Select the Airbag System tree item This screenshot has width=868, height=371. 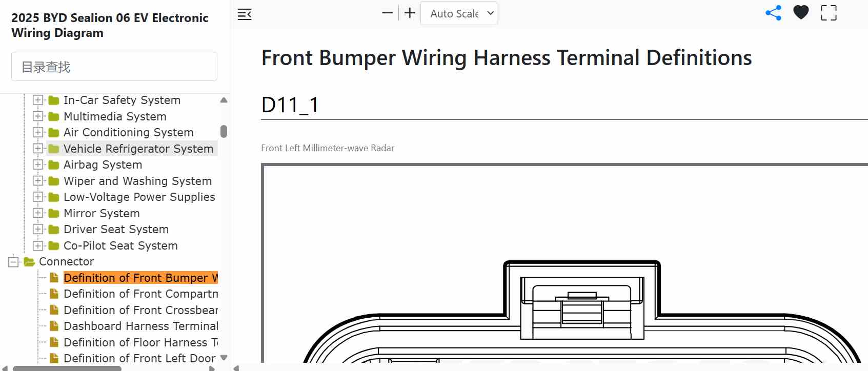pyautogui.click(x=103, y=164)
